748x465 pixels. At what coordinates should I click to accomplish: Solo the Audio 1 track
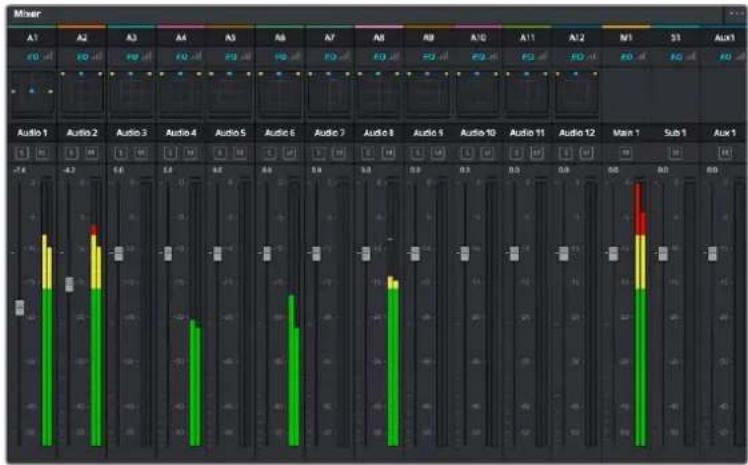click(x=22, y=153)
